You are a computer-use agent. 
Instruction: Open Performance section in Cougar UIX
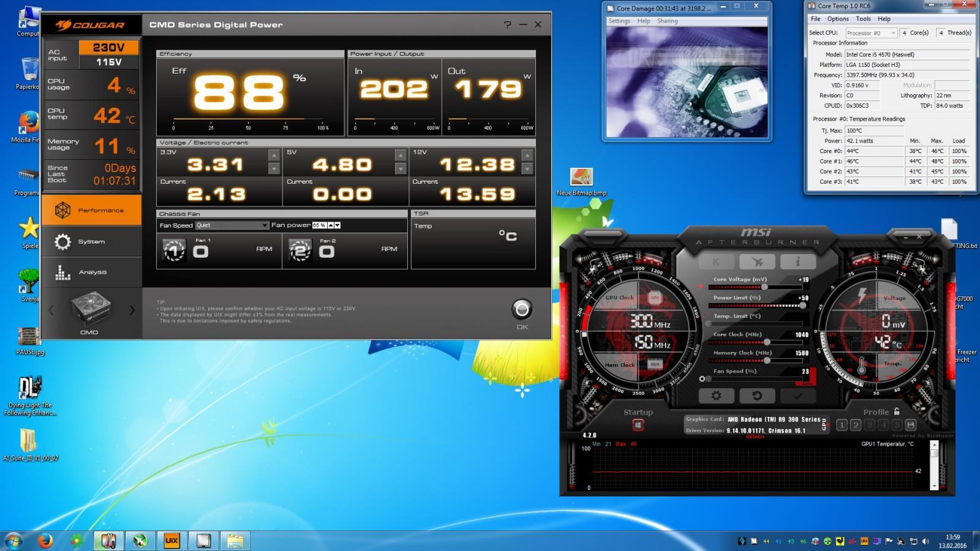[92, 210]
